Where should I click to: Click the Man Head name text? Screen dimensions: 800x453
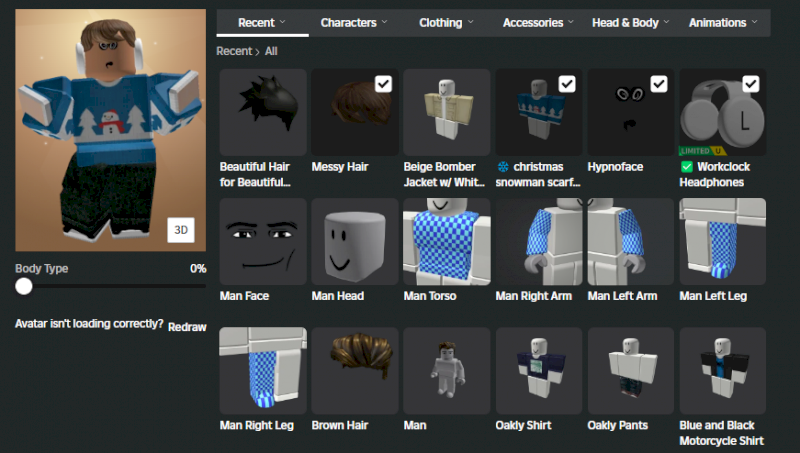pos(338,296)
